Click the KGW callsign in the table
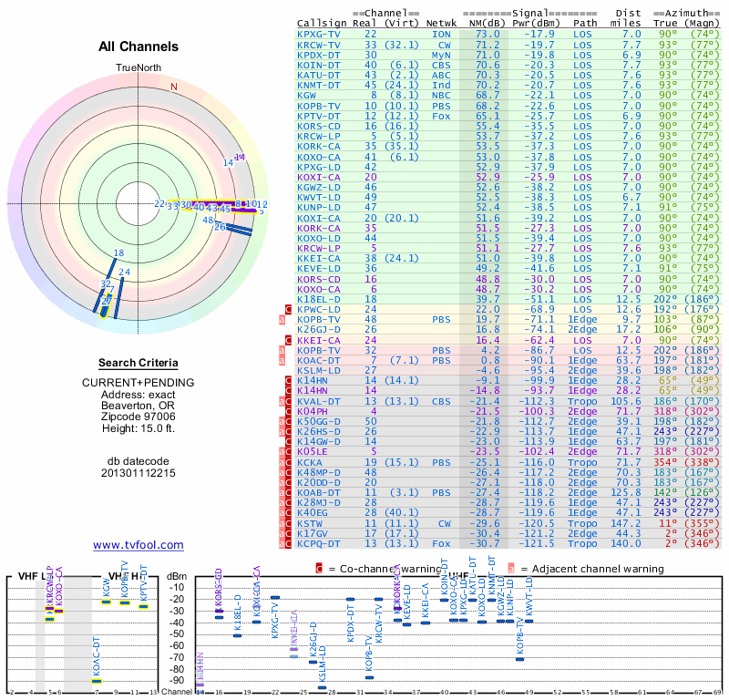 306,96
